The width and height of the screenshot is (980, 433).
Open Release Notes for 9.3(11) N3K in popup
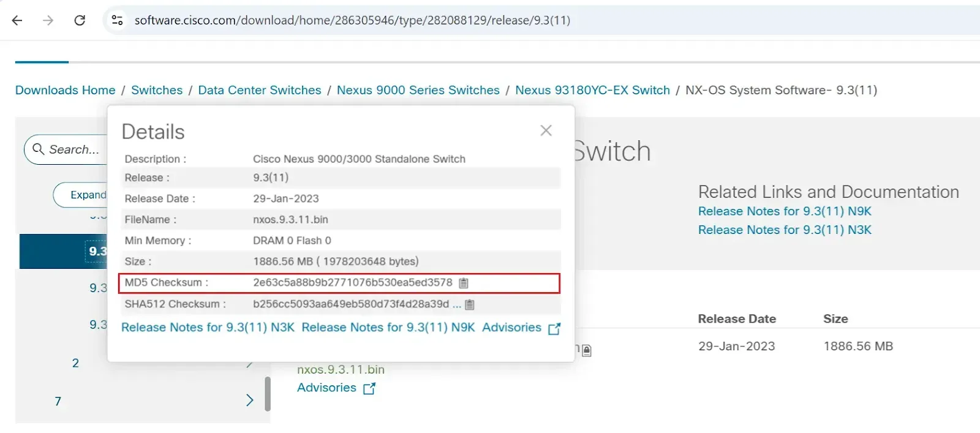(x=208, y=328)
